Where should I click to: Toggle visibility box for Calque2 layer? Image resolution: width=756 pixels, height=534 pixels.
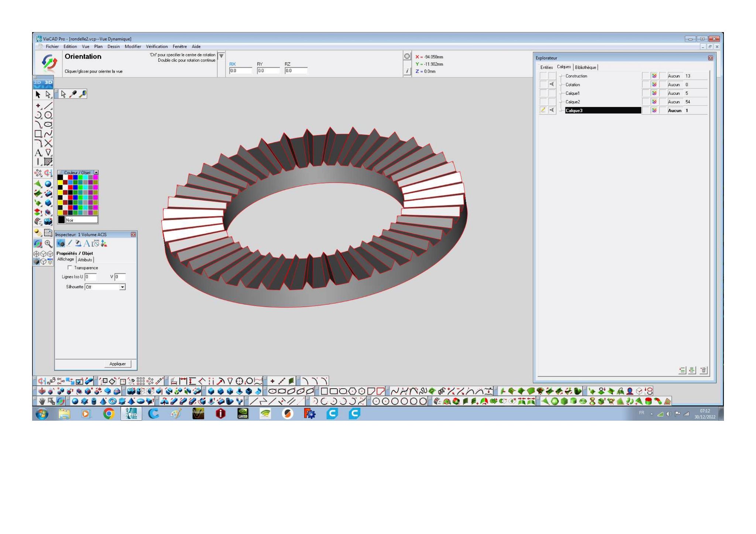(x=552, y=102)
